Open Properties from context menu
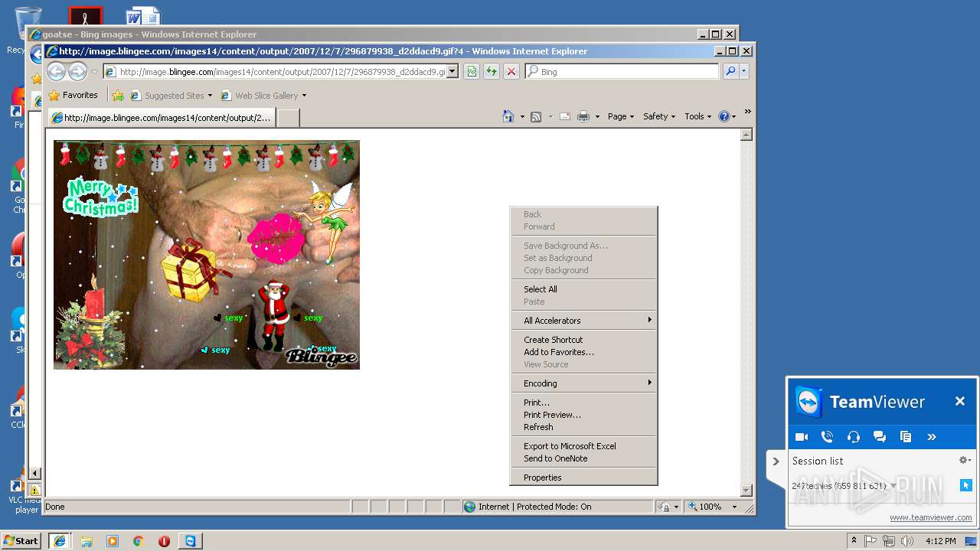980x551 pixels. click(583, 478)
